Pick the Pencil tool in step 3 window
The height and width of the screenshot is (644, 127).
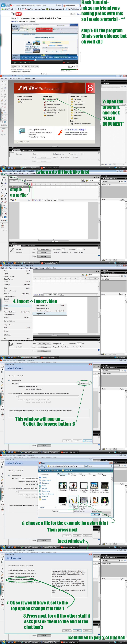point(2,196)
